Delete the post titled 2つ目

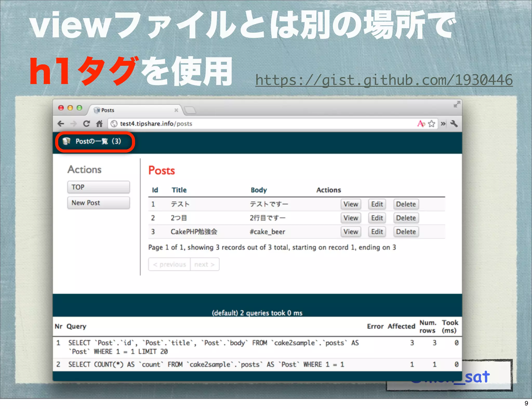tap(406, 218)
